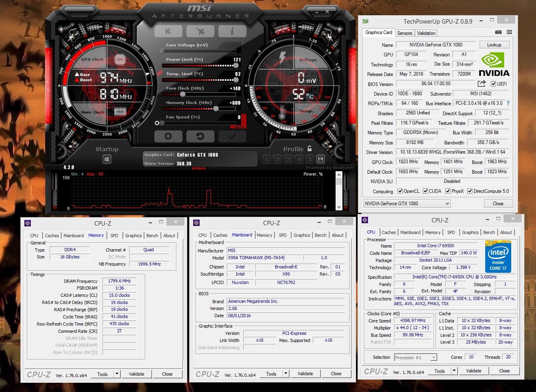Select profile slot 1 in Afterburner

(266, 159)
